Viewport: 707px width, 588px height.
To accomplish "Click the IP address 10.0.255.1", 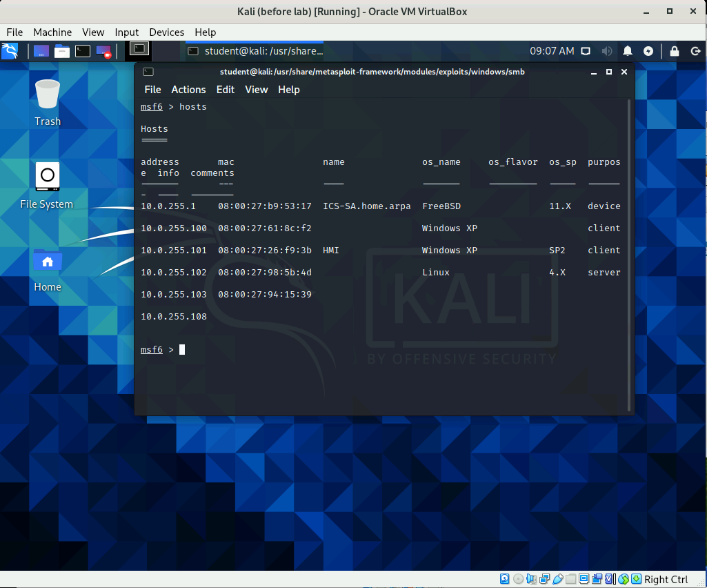I will click(x=168, y=206).
